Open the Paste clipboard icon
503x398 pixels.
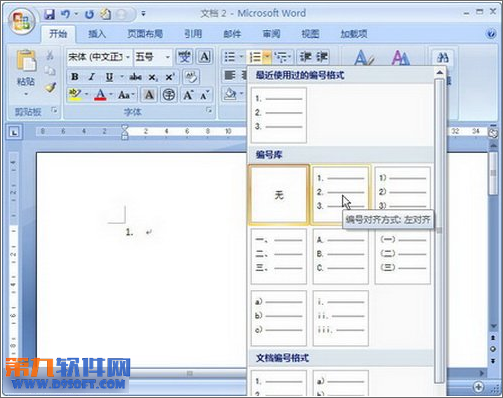pos(26,61)
